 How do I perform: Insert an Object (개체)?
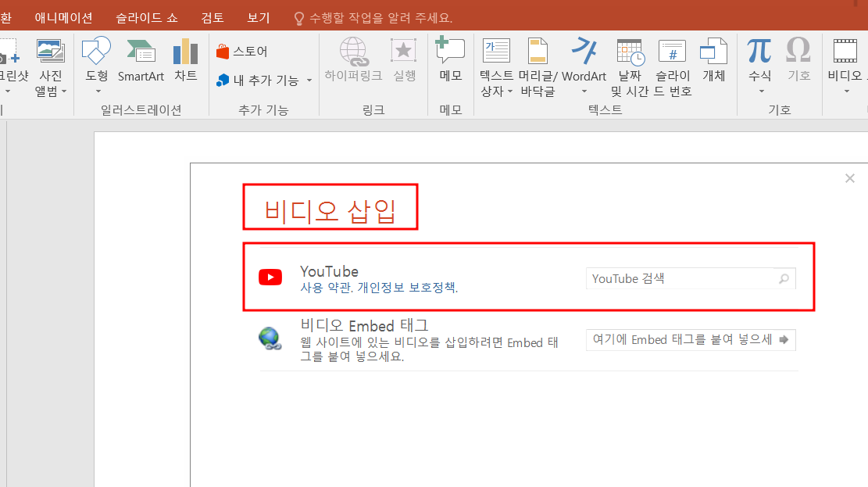point(713,60)
